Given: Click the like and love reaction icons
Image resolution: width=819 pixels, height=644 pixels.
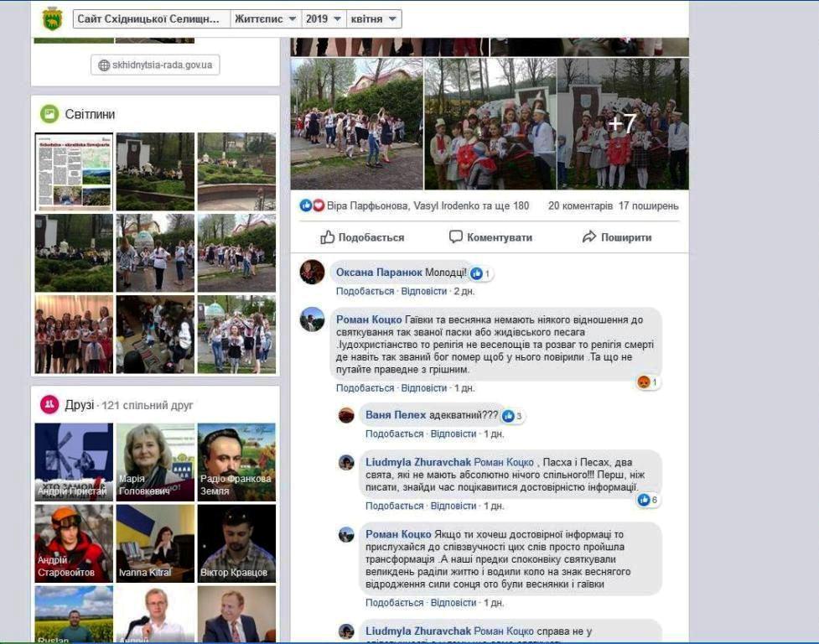Looking at the screenshot, I should coord(312,205).
